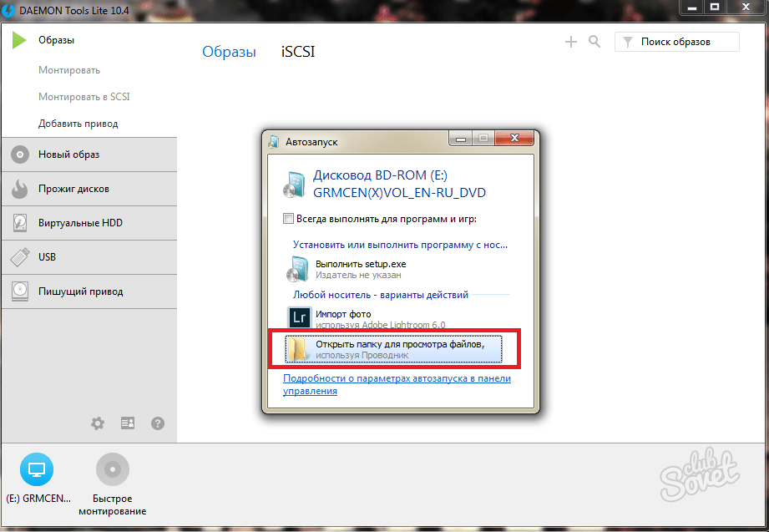Click the green Images play icon

tap(19, 40)
